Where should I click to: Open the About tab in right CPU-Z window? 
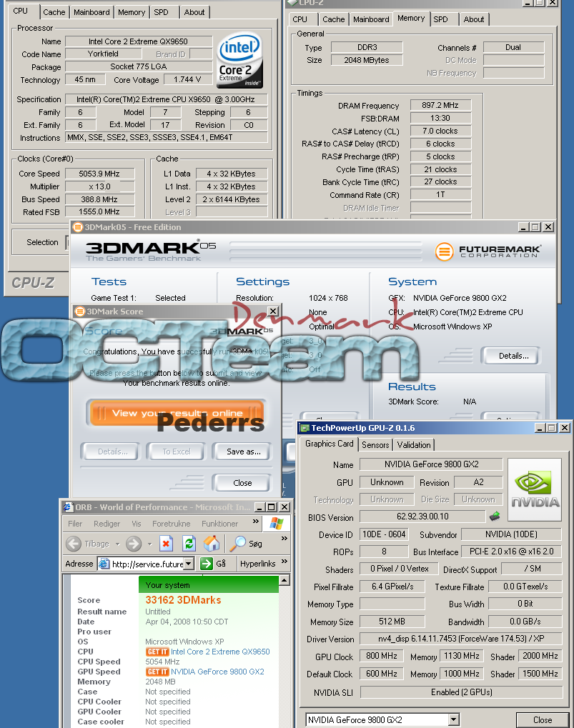coord(474,19)
